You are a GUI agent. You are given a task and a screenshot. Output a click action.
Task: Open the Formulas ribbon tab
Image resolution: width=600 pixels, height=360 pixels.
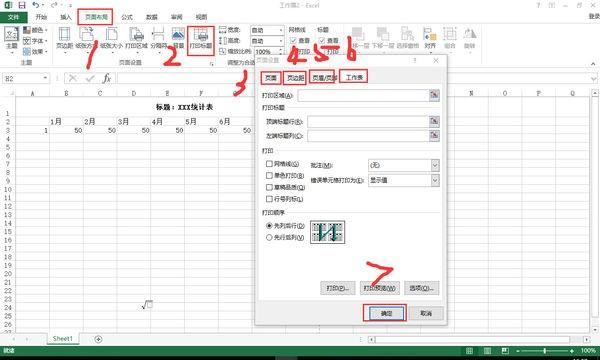(x=127, y=17)
